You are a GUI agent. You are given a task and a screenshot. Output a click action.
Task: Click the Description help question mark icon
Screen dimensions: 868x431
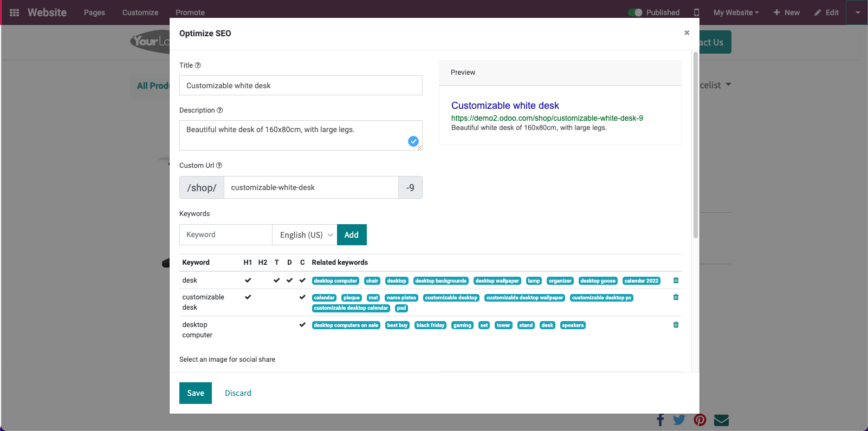219,110
